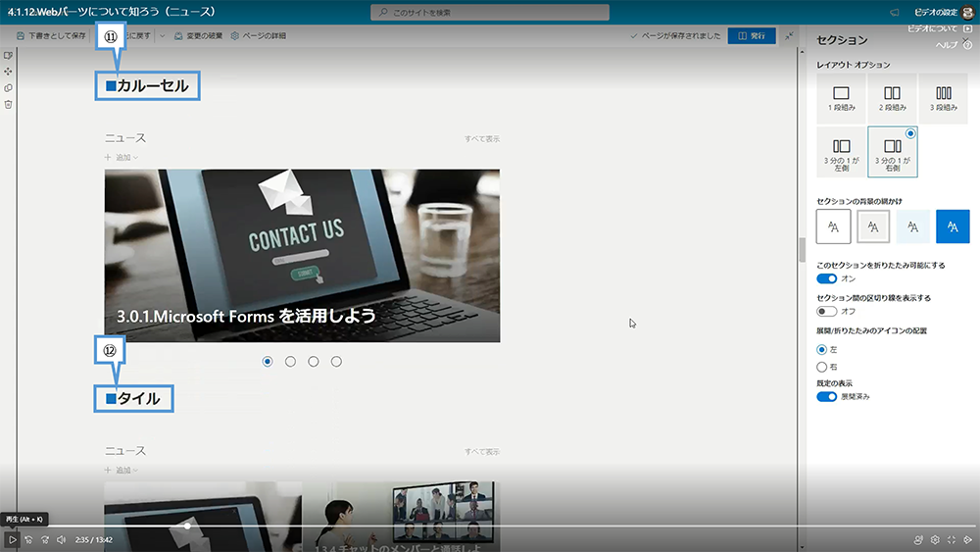
Task: Play the video with the play button
Action: pos(12,539)
